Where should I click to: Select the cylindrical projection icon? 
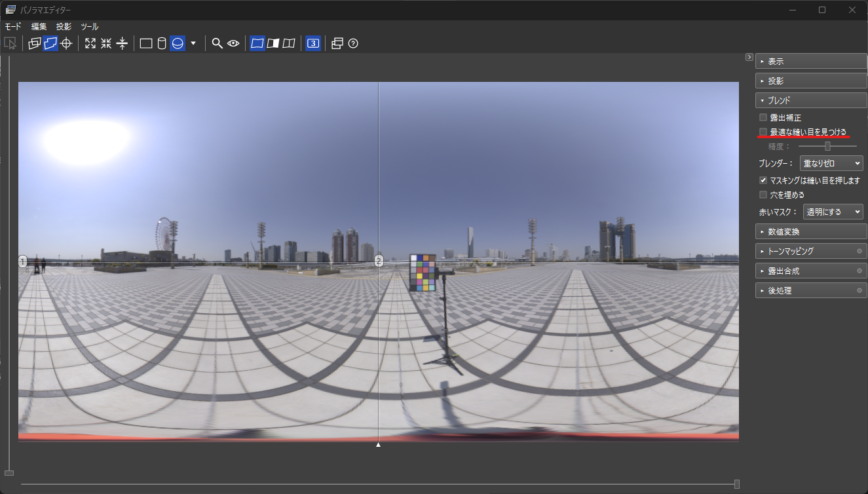pos(160,43)
